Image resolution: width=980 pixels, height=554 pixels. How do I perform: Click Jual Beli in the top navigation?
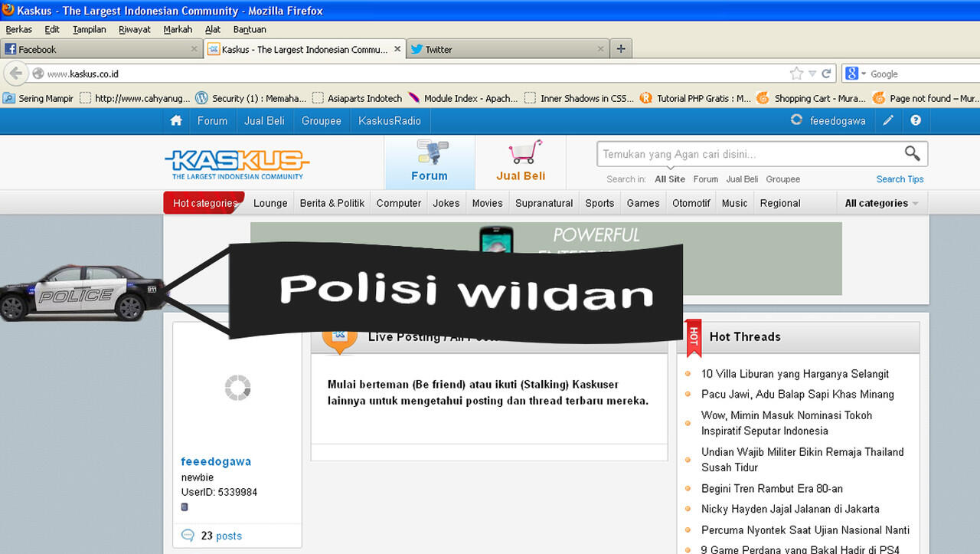tap(264, 121)
